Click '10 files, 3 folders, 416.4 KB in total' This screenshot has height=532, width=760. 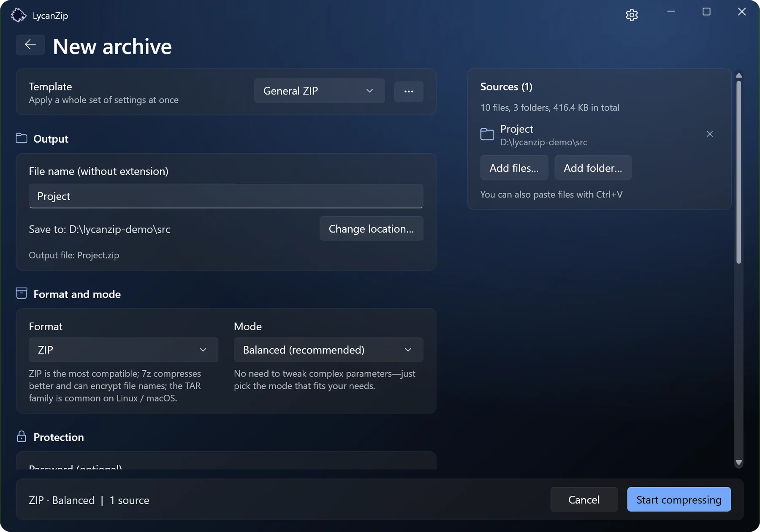(x=550, y=107)
